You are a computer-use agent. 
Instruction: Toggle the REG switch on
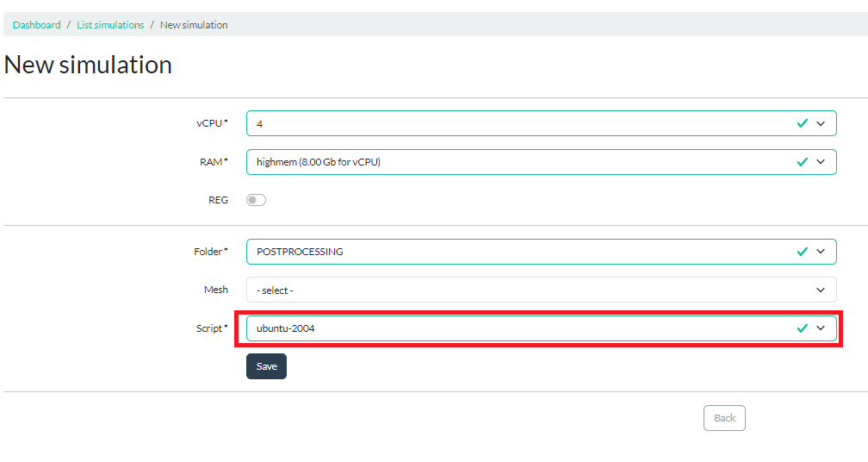[257, 200]
